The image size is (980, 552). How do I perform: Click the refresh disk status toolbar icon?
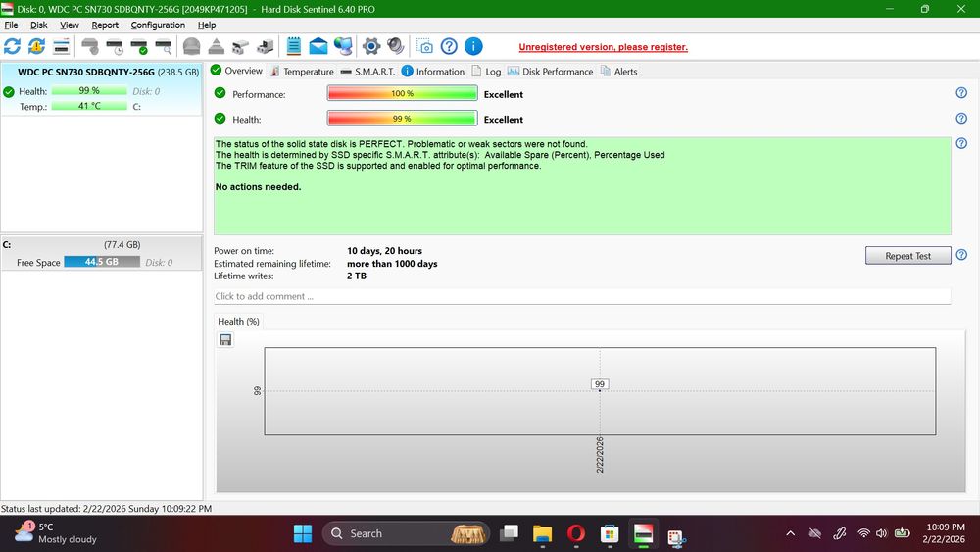point(12,46)
